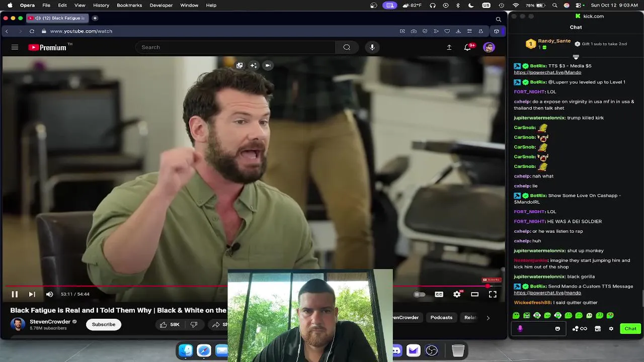This screenshot has height=362, width=644.
Task: Open YouTube create upload button
Action: pyautogui.click(x=449, y=47)
